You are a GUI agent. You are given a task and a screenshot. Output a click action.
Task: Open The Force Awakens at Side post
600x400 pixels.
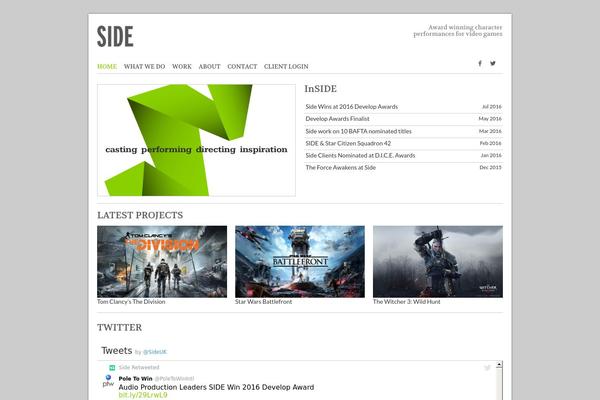pos(341,168)
